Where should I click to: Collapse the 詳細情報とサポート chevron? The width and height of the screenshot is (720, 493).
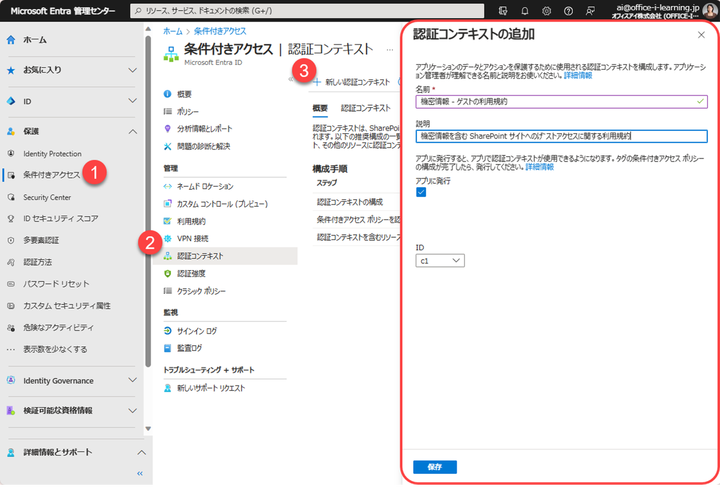(141, 452)
